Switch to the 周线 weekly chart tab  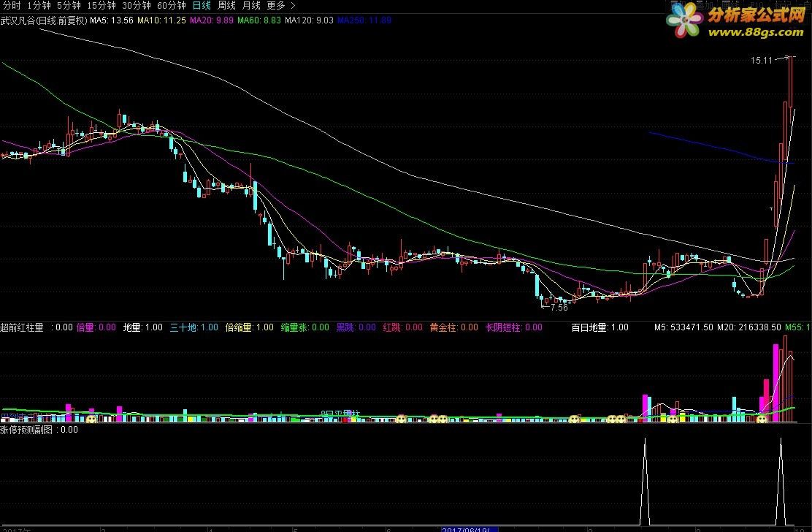[226, 6]
